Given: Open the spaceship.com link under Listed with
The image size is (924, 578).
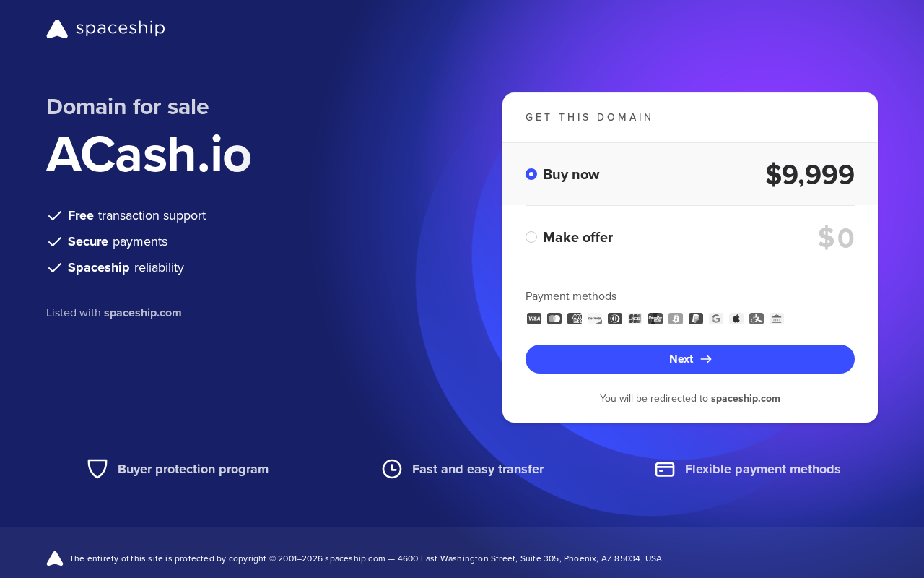Looking at the screenshot, I should pyautogui.click(x=143, y=313).
